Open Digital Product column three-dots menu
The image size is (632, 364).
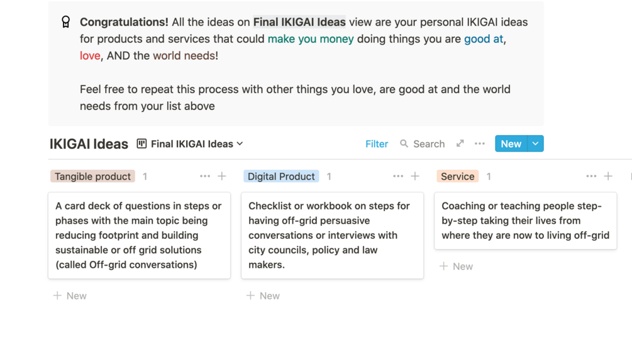pos(398,177)
